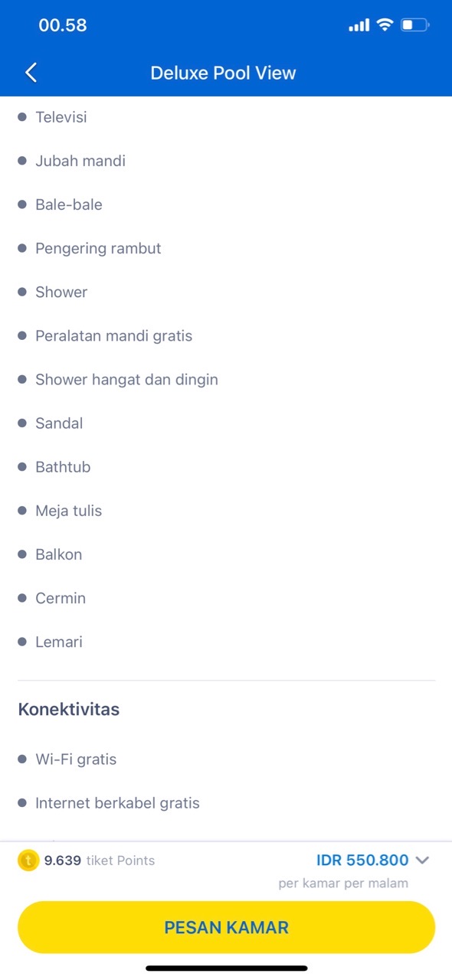This screenshot has height=980, width=452.
Task: Select the Jubah mandi list item
Action: click(x=80, y=161)
